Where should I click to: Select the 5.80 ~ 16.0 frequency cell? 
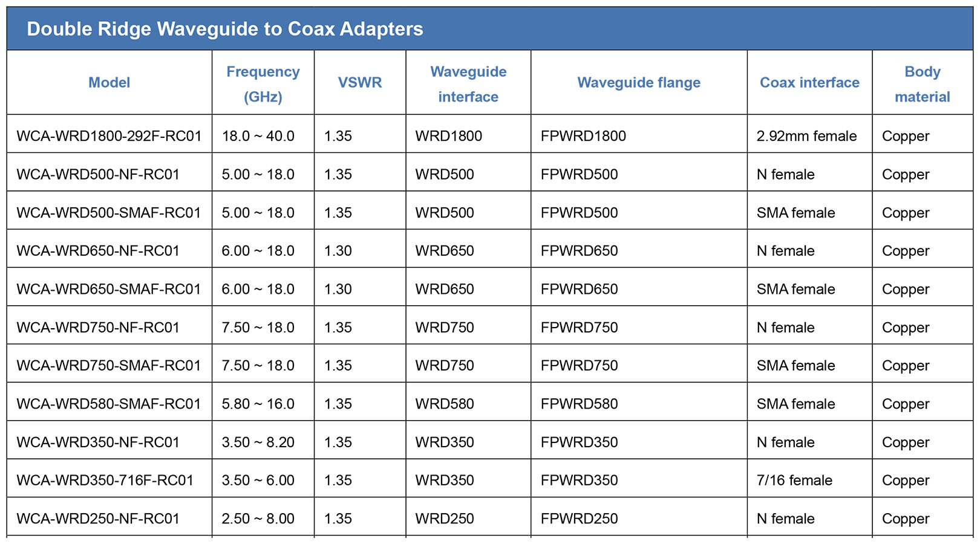tap(258, 404)
